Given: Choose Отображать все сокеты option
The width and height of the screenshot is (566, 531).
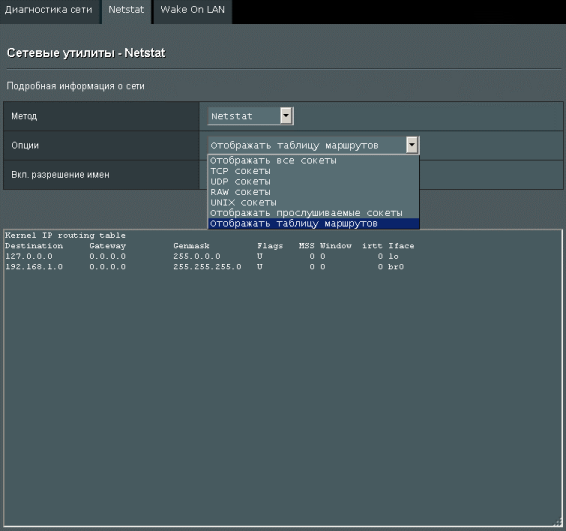Looking at the screenshot, I should tap(313, 161).
